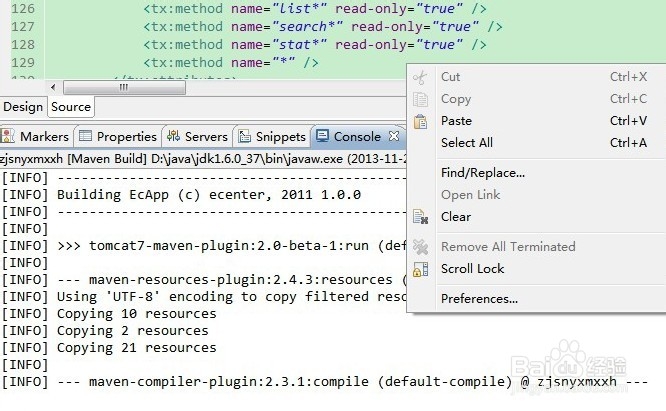Screen dimensions: 666x411
Task: Click the Paste clipboard icon
Action: pos(420,121)
